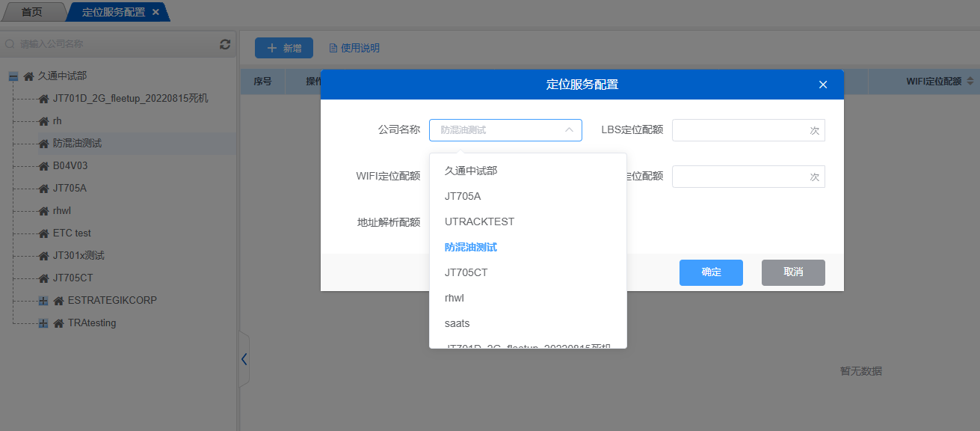Expand the TRAtesting tree node
Image resolution: width=980 pixels, height=431 pixels.
43,323
